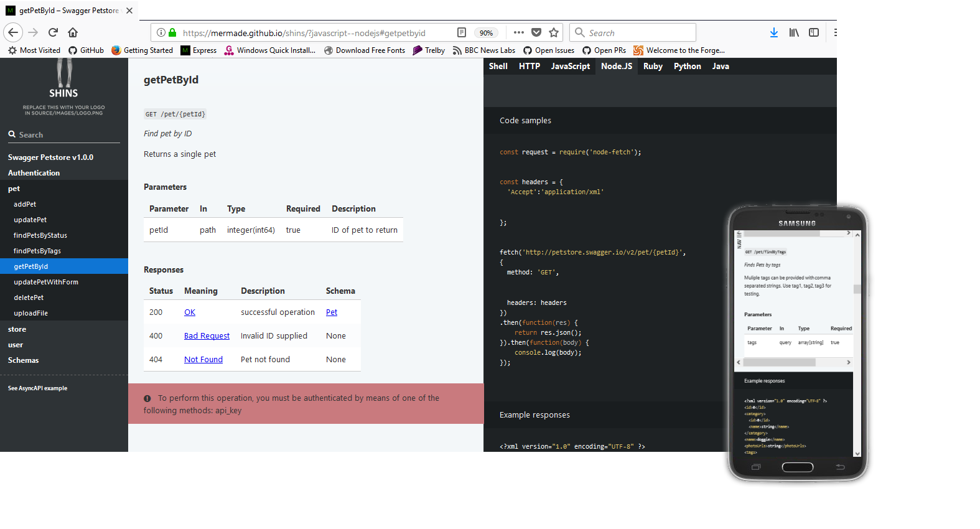Click the browser Search box
Screen dimensions: 980x529
click(x=633, y=32)
